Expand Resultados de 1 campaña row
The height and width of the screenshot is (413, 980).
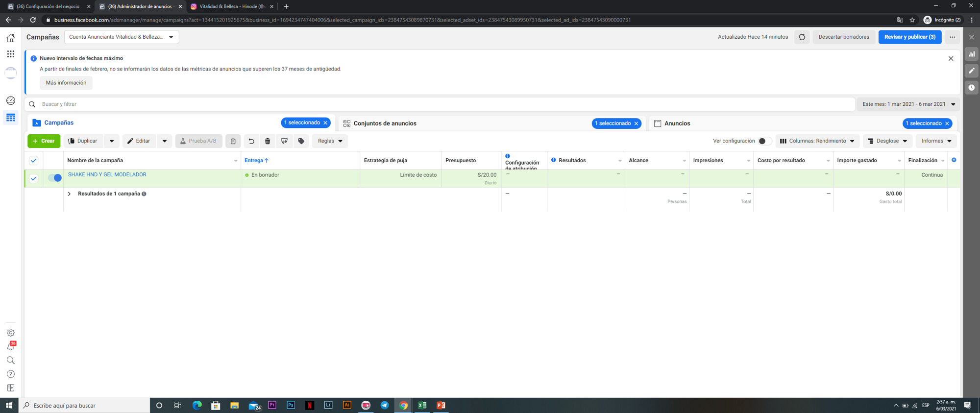coord(70,194)
